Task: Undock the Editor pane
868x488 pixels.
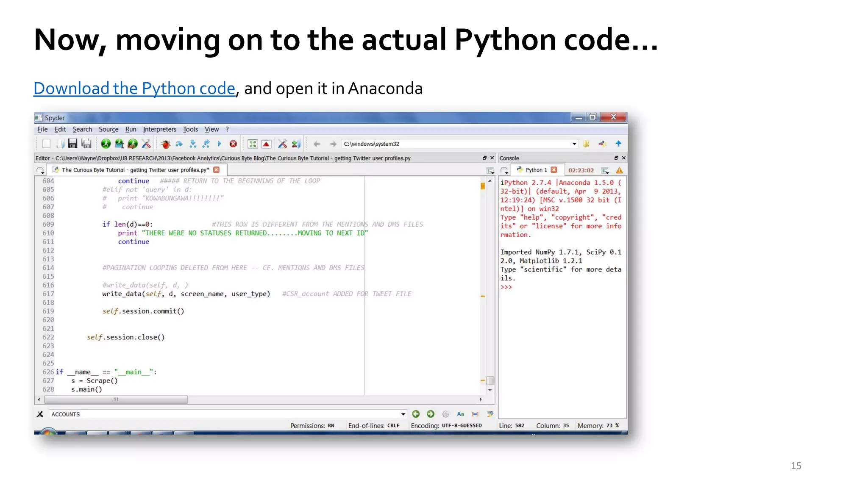Action: tap(484, 158)
